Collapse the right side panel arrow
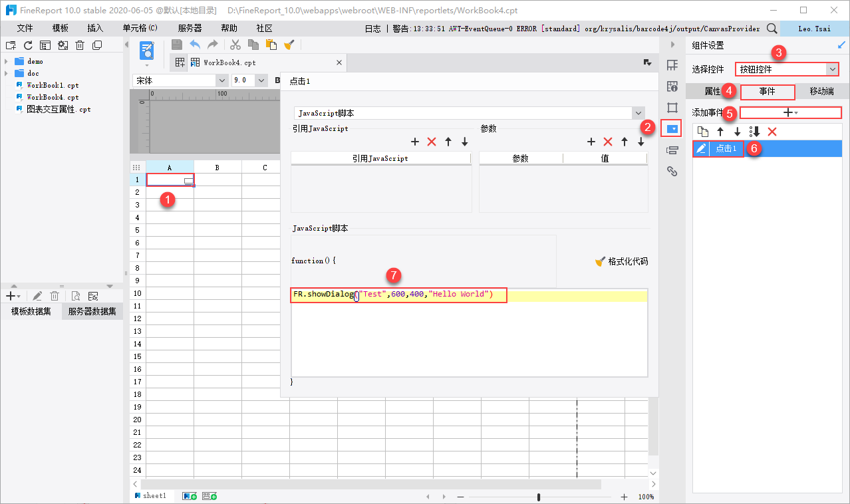Viewport: 850px width, 504px height. [672, 45]
